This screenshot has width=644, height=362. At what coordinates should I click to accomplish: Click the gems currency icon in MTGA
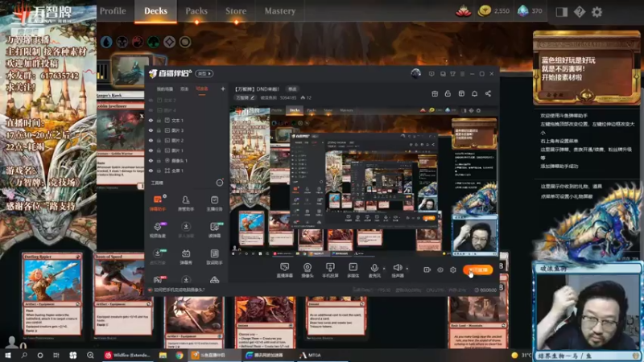pyautogui.click(x=522, y=11)
